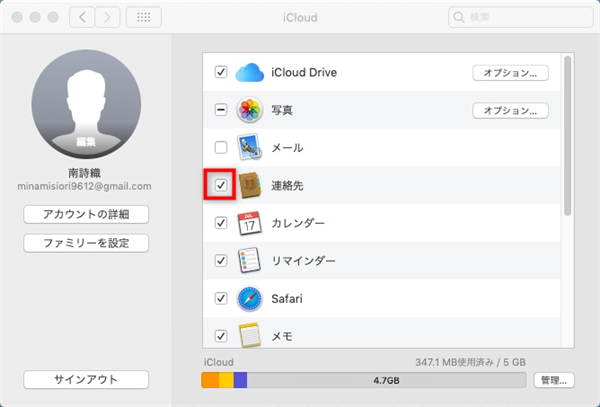Uncheck the 連絡先 checkbox
Screen dimensions: 600x407
[x=221, y=185]
